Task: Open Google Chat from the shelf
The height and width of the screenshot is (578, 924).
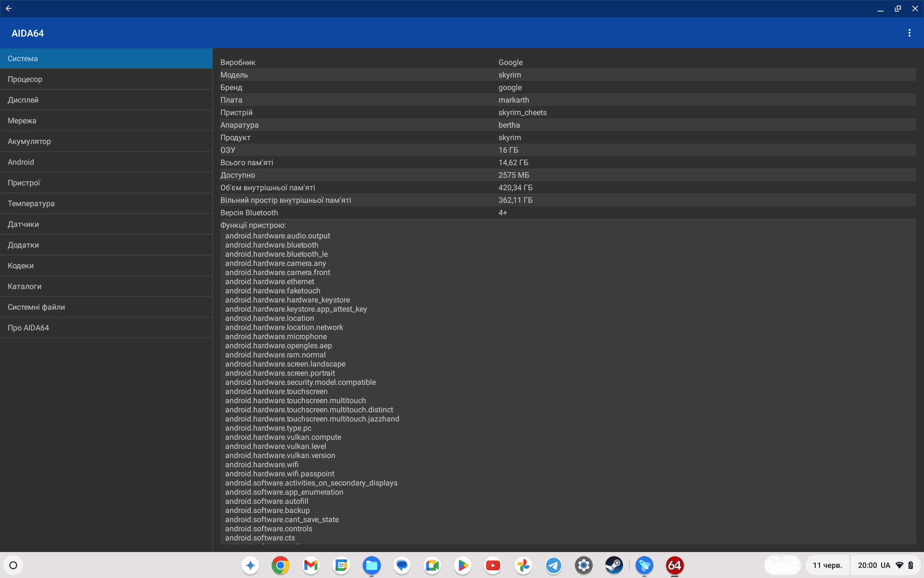Action: (402, 565)
